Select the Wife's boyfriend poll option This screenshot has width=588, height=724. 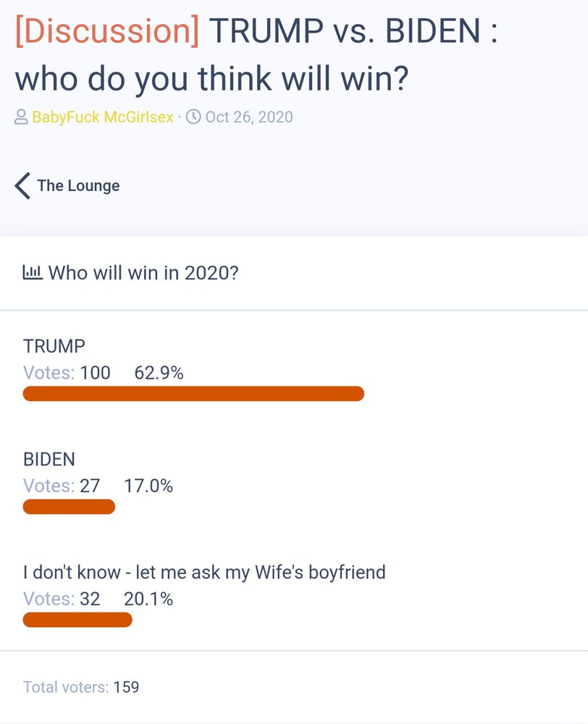pyautogui.click(x=204, y=573)
